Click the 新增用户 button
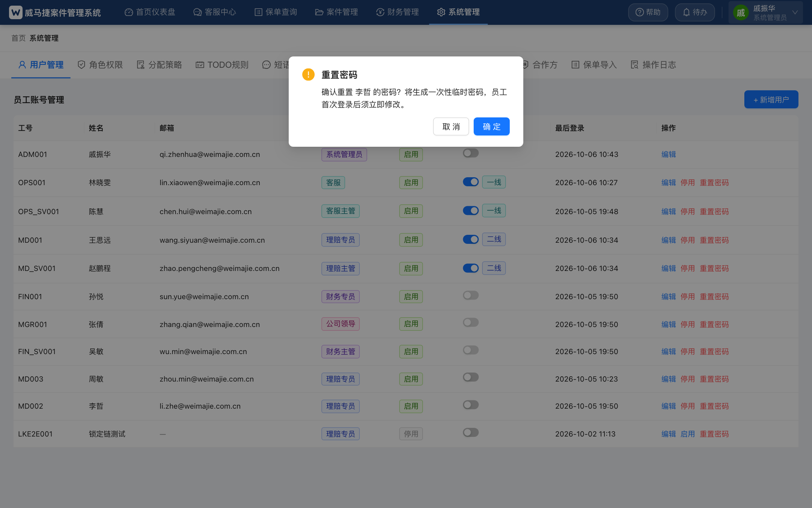 [x=771, y=99]
